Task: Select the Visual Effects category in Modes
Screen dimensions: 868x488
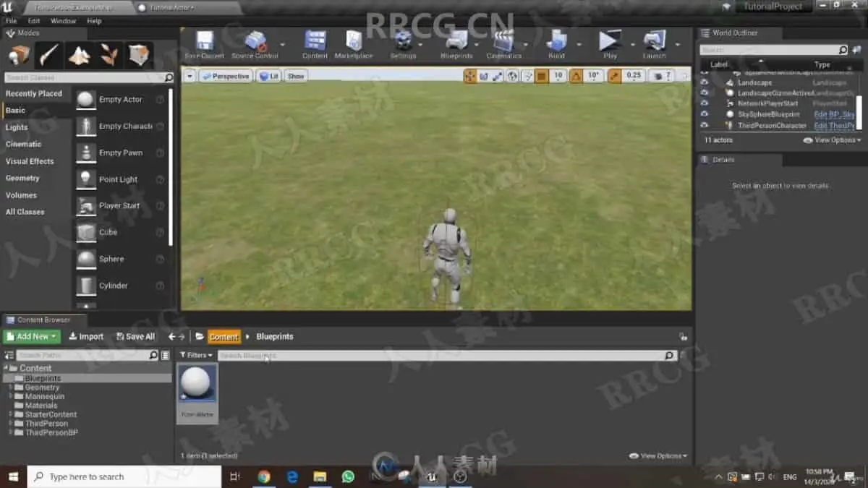Action: tap(30, 161)
